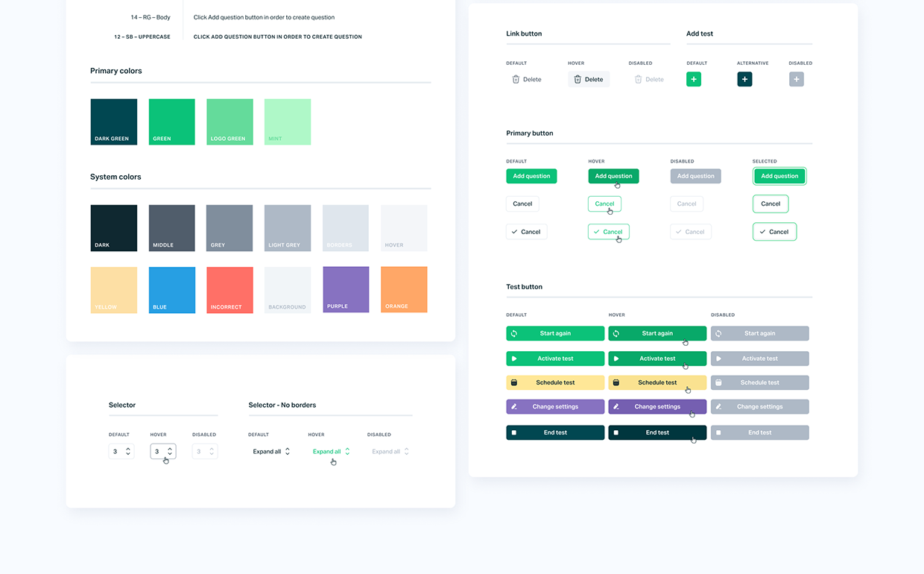Image resolution: width=924 pixels, height=574 pixels.
Task: Click the default green Add question button
Action: coord(531,176)
